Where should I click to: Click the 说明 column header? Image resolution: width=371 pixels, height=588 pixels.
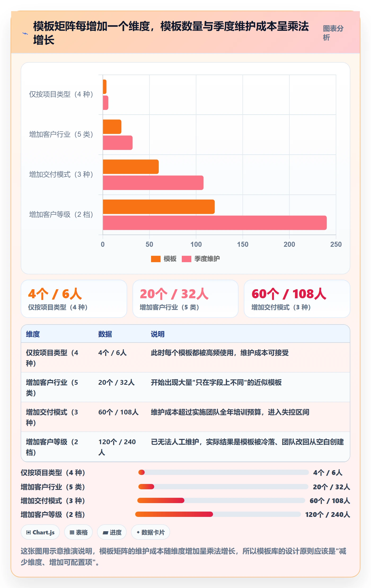coord(158,334)
